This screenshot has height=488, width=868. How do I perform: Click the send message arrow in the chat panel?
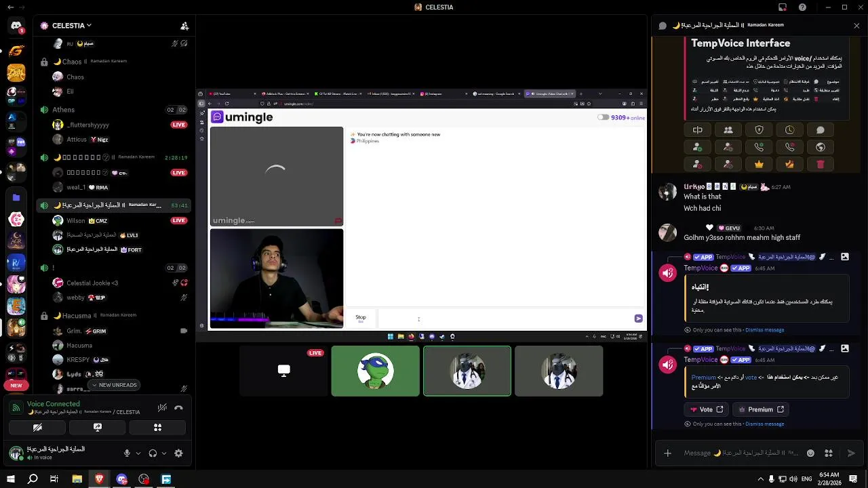[851, 453]
